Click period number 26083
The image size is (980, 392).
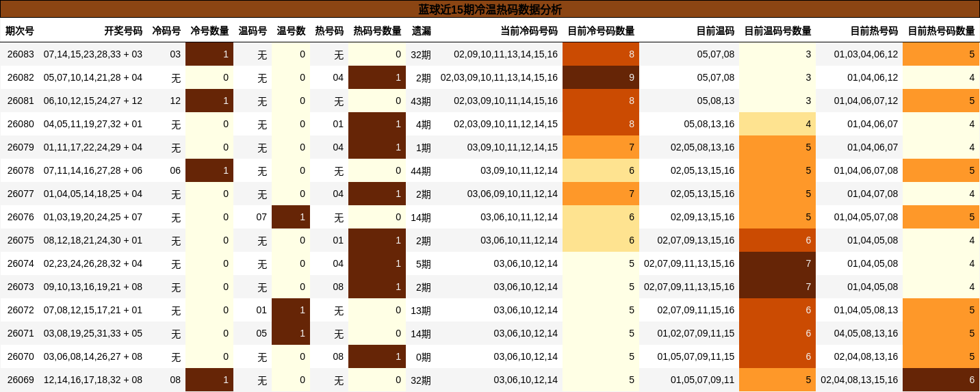[21, 54]
